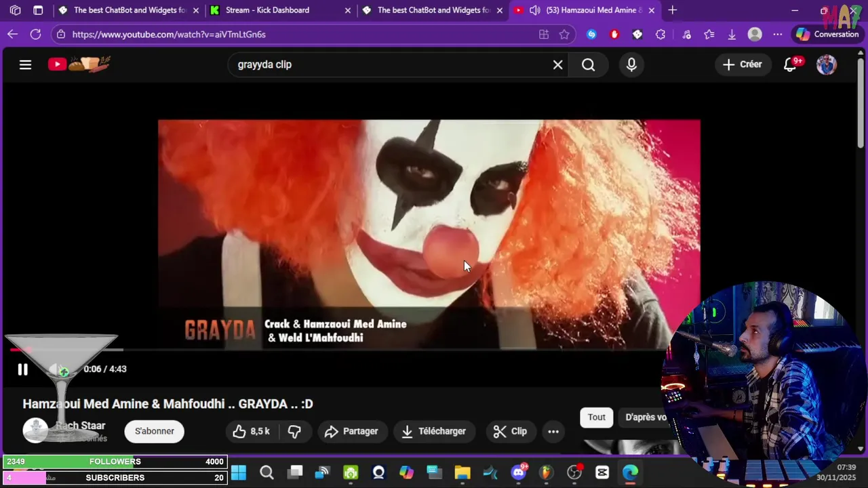Open Copilot Conversation button
Screen dimensions: 868x488
[x=827, y=34]
